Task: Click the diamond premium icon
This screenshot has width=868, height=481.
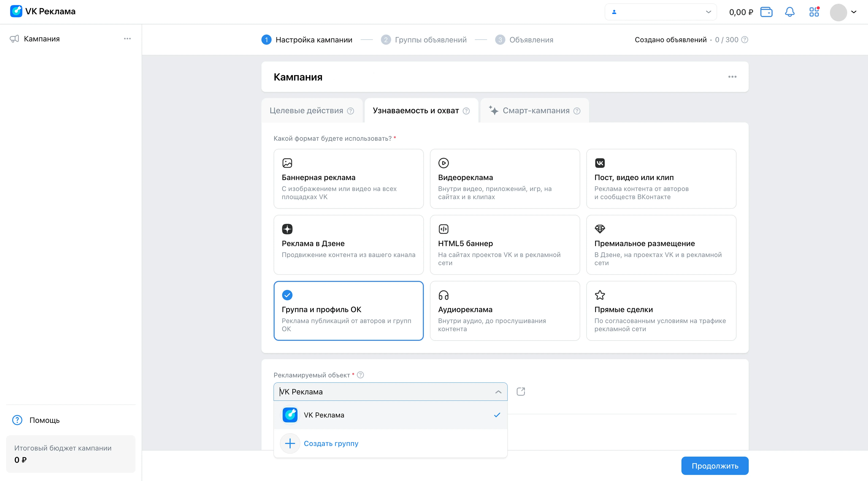Action: (x=600, y=229)
